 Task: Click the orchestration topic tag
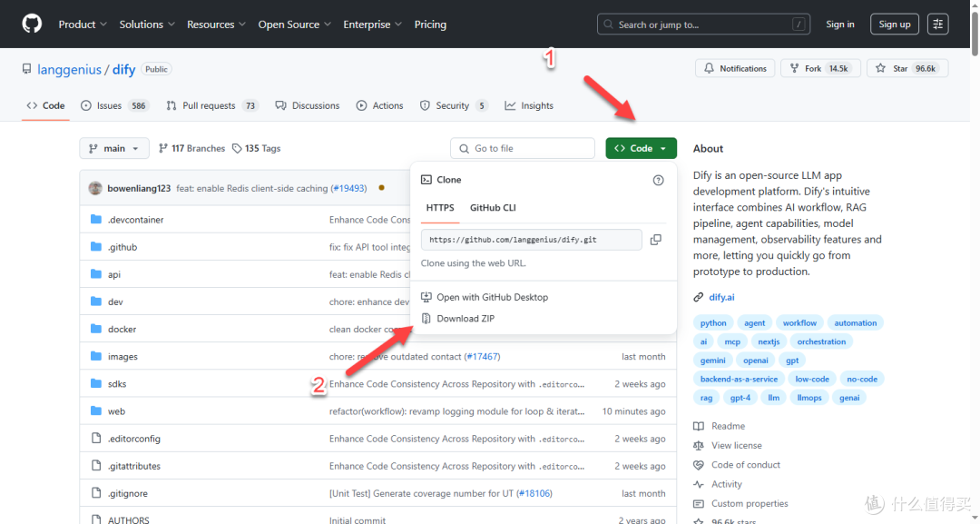(x=821, y=341)
